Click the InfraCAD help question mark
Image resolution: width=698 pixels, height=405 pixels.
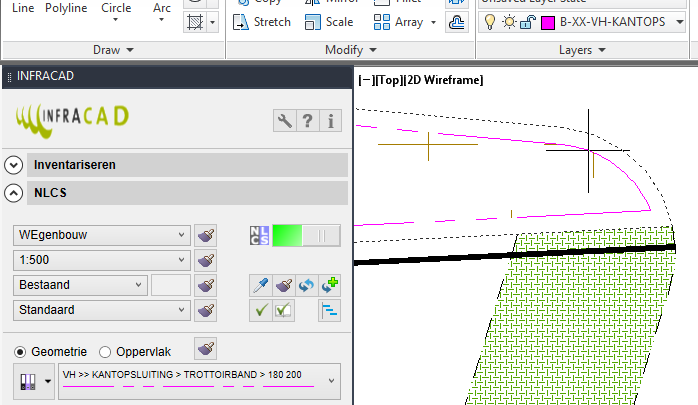pyautogui.click(x=308, y=121)
